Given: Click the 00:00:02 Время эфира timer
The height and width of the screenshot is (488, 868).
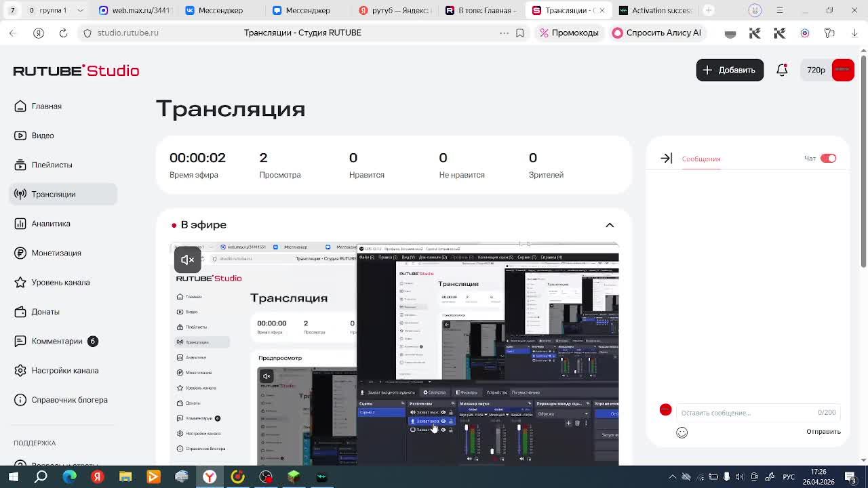Looking at the screenshot, I should point(197,157).
